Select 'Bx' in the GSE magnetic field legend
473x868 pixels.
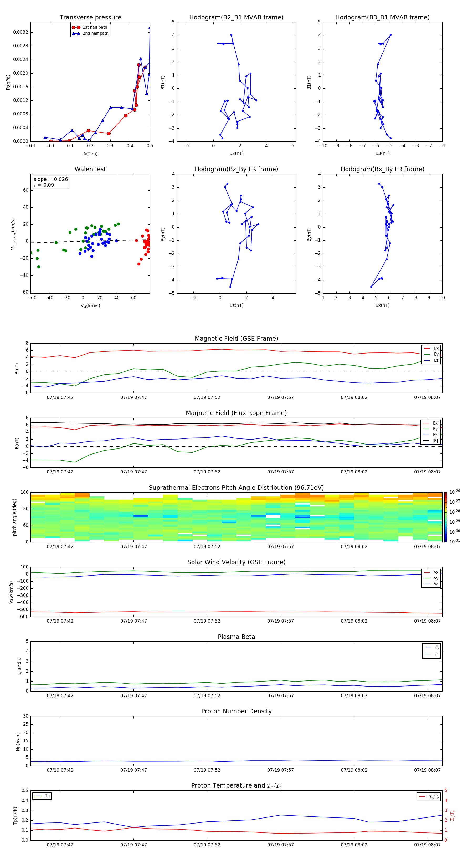pos(431,349)
